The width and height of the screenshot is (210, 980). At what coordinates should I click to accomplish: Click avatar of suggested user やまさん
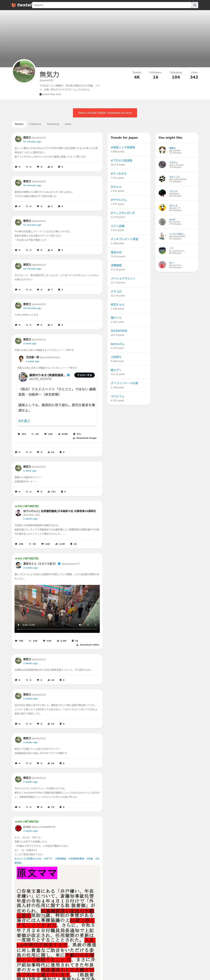pos(162,164)
